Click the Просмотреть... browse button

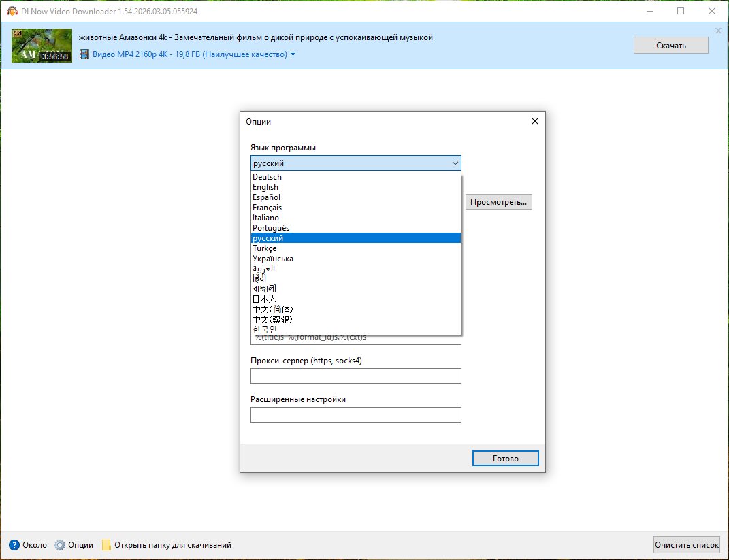coord(499,202)
